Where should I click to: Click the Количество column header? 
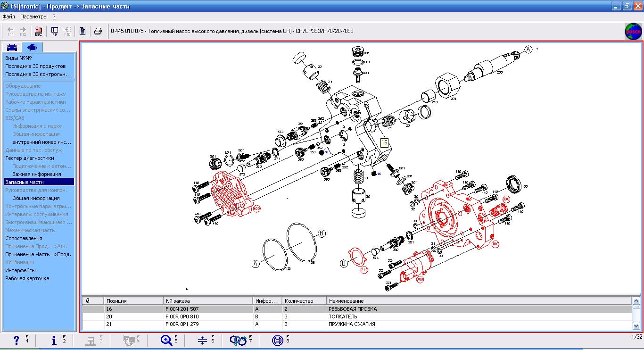(x=304, y=301)
